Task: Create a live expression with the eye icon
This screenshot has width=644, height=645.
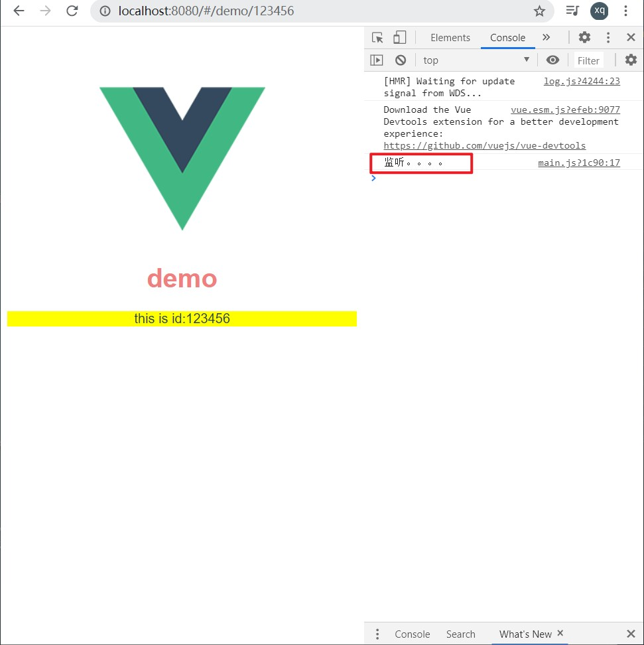Action: (x=552, y=60)
